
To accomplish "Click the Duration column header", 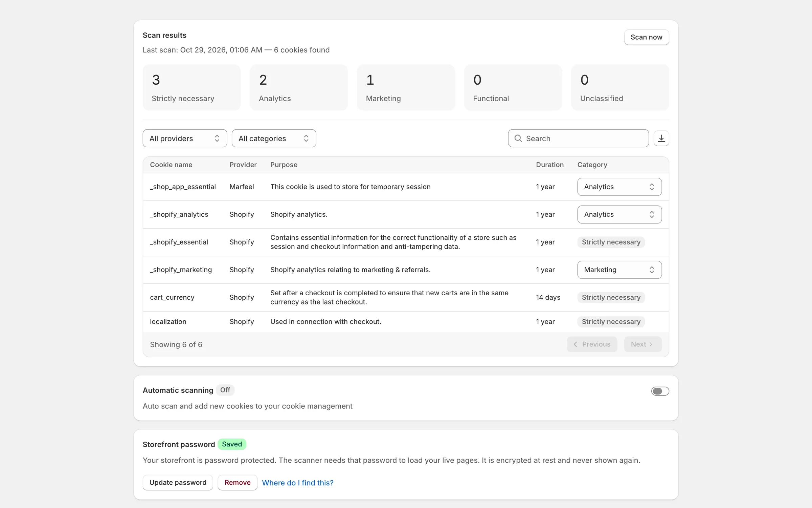I will point(550,165).
